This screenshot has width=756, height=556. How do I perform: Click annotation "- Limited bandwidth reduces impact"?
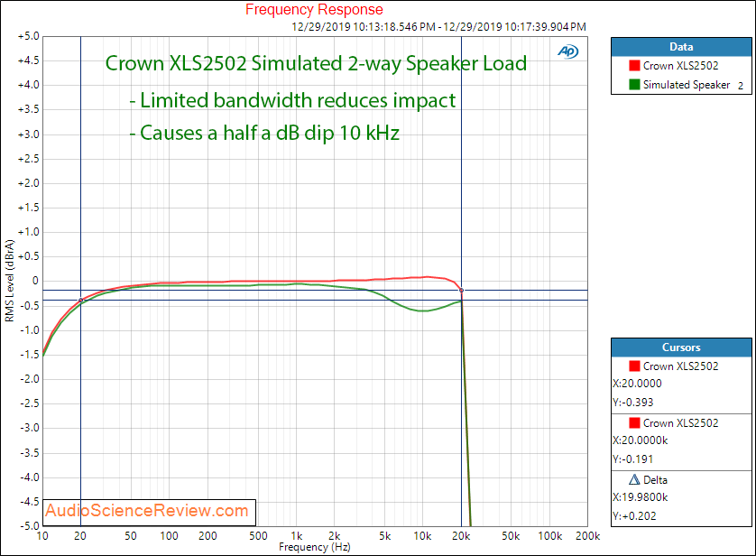point(292,100)
